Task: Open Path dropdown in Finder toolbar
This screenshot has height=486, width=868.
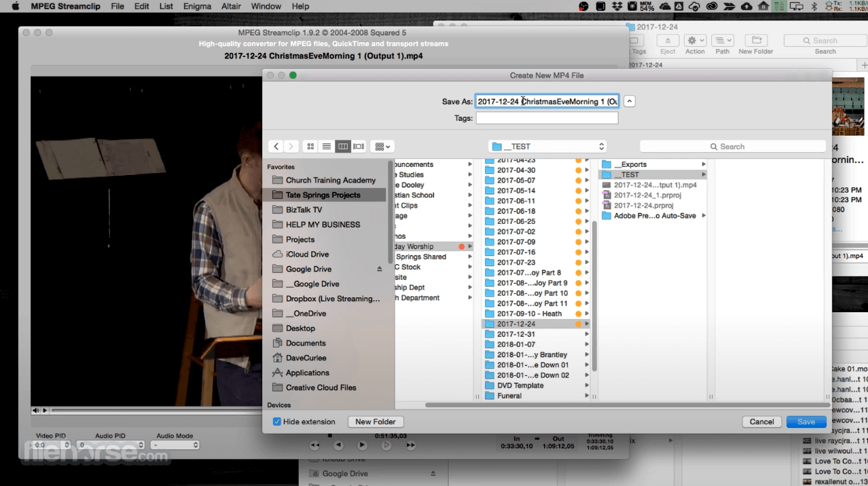Action: [723, 41]
